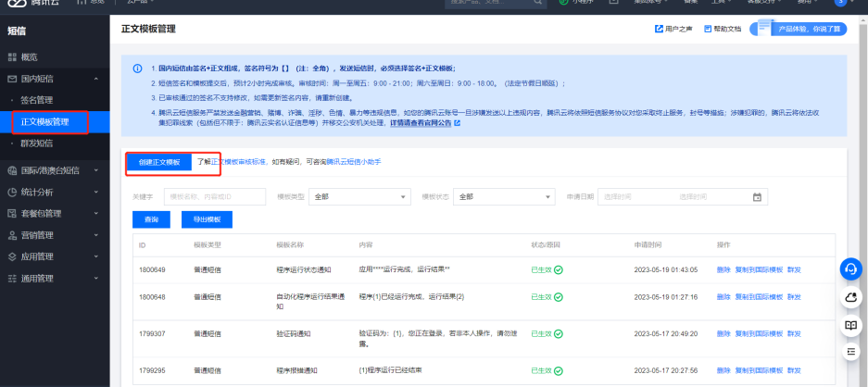
Task: Click the floating cloud icon button
Action: 850,297
